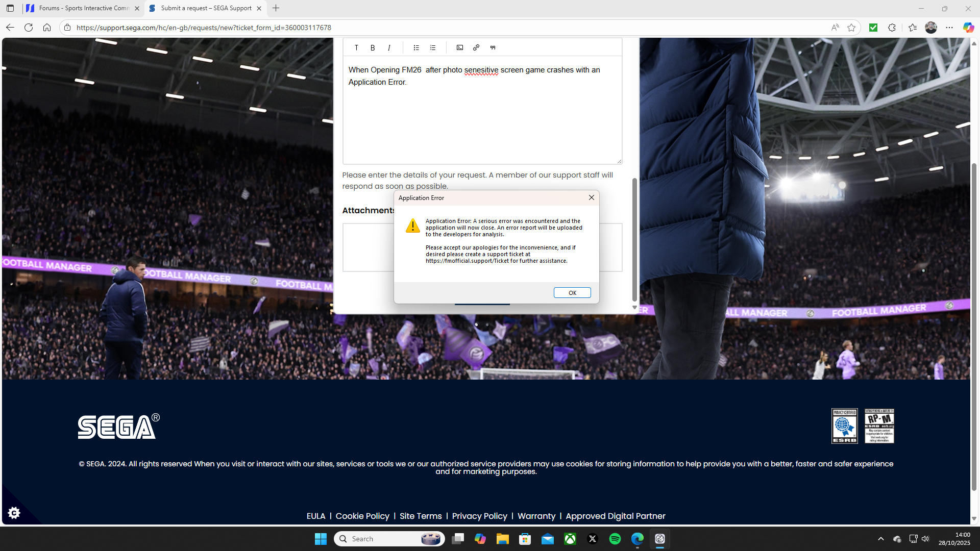Open the Read aloud feature

pos(835,28)
